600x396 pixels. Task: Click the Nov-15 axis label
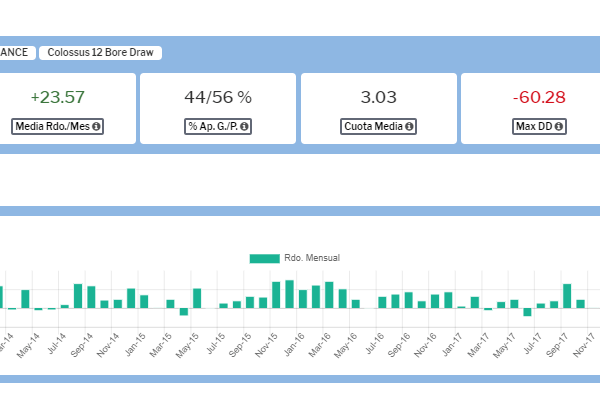coord(266,345)
